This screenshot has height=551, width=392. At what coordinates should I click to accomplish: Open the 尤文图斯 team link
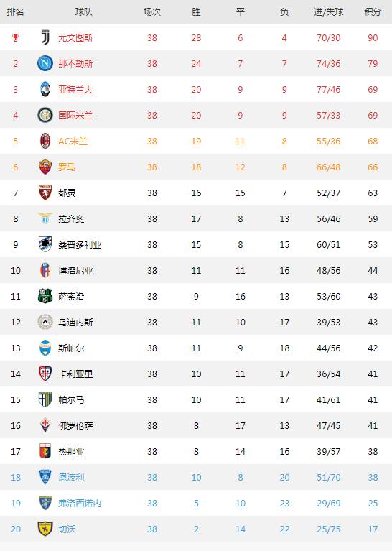(x=75, y=37)
